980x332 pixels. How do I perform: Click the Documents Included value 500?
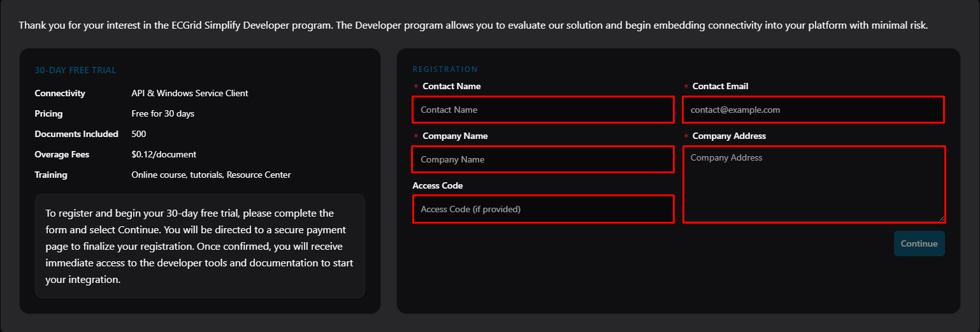[x=138, y=134]
